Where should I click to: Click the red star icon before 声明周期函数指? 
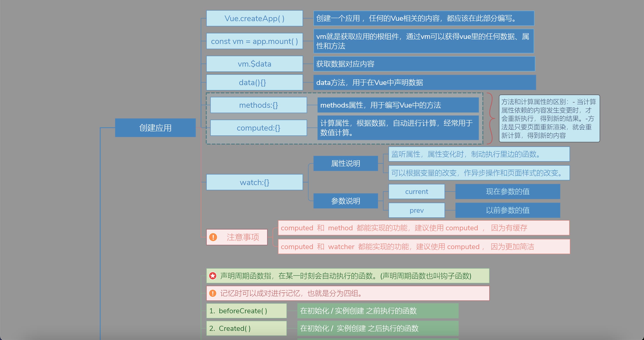pos(213,276)
